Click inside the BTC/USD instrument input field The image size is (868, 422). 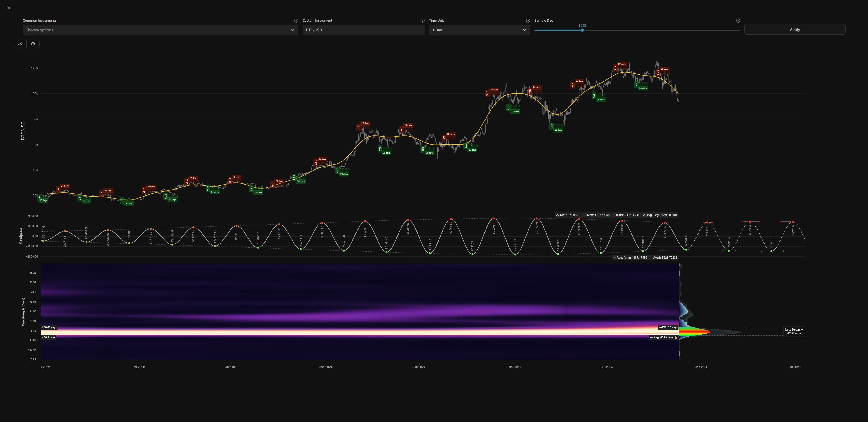coord(363,30)
